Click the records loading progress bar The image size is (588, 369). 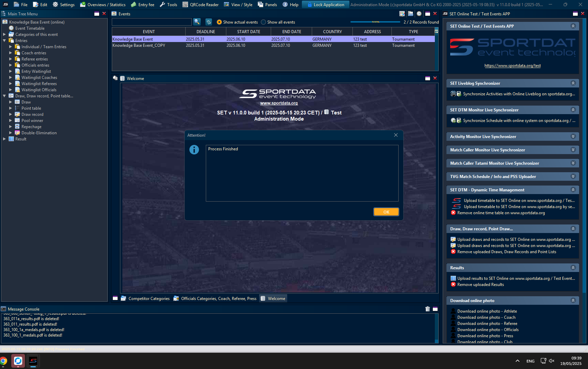(x=375, y=22)
